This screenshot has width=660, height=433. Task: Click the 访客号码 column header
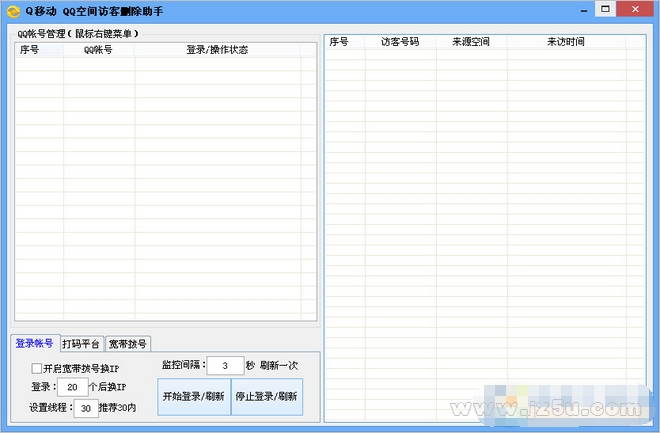pos(400,42)
